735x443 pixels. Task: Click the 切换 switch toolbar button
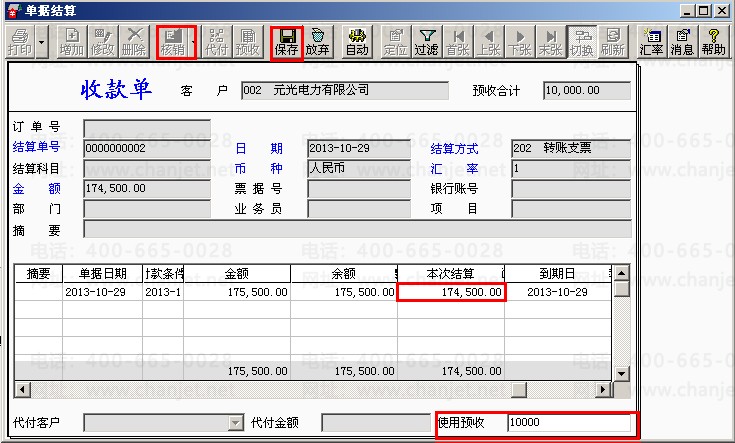click(x=582, y=42)
